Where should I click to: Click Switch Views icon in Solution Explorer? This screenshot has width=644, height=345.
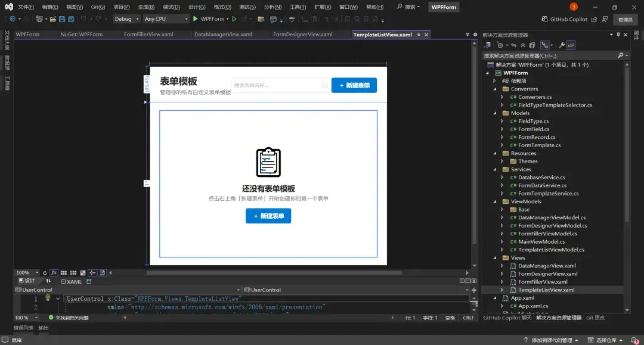coord(488,45)
